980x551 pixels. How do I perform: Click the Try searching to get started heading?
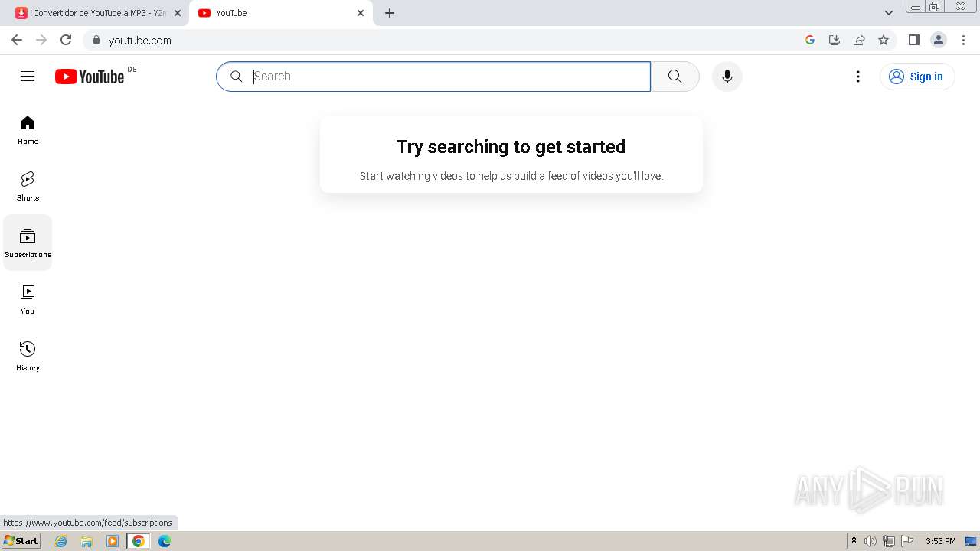point(511,147)
